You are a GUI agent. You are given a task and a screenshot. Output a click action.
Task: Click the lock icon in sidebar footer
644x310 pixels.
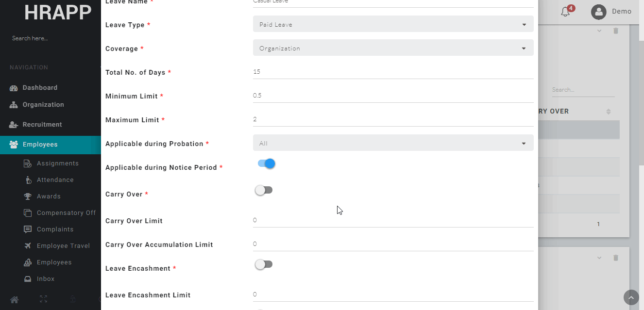click(x=72, y=299)
